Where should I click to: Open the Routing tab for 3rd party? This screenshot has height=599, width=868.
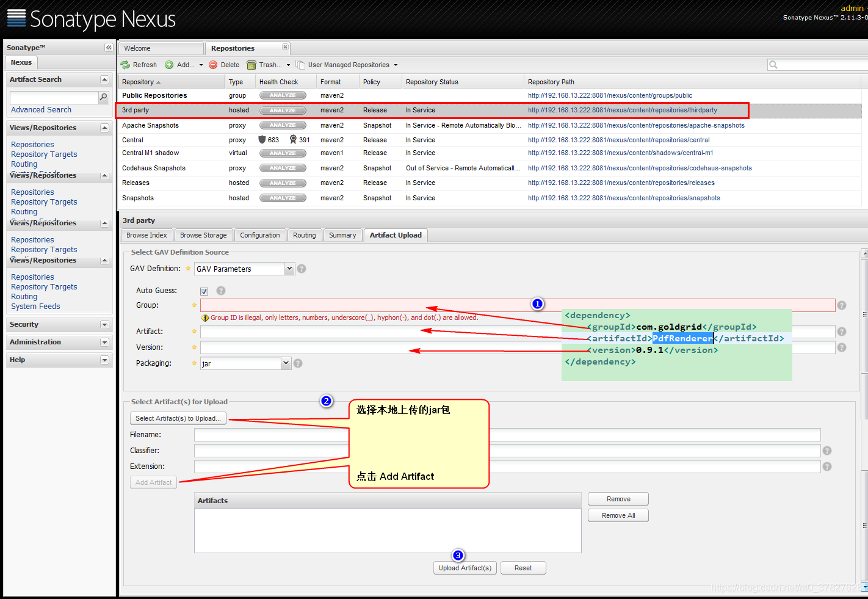coord(305,235)
